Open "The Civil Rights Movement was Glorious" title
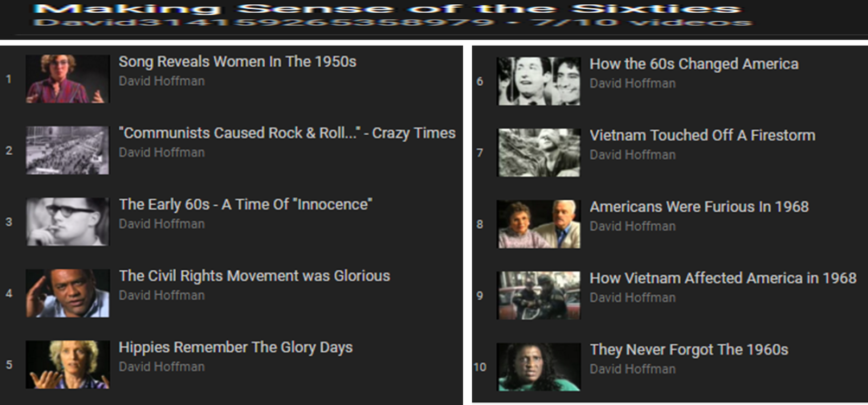This screenshot has height=405, width=868. (254, 276)
